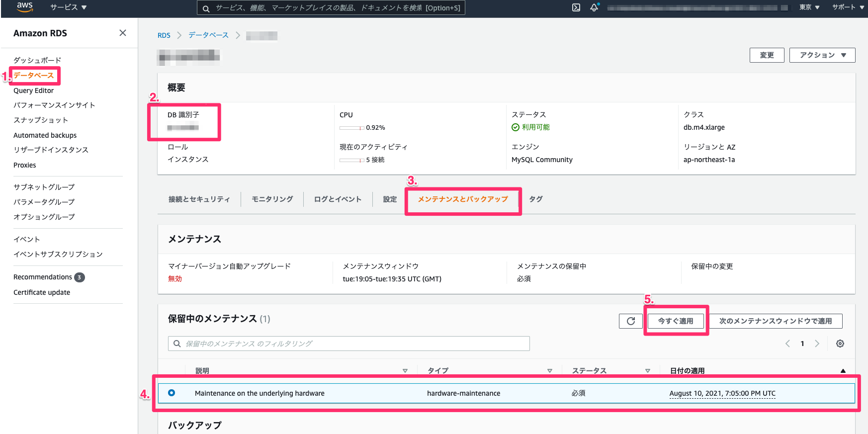The height and width of the screenshot is (434, 868).
Task: Open the CloudShell terminal icon
Action: coord(576,7)
